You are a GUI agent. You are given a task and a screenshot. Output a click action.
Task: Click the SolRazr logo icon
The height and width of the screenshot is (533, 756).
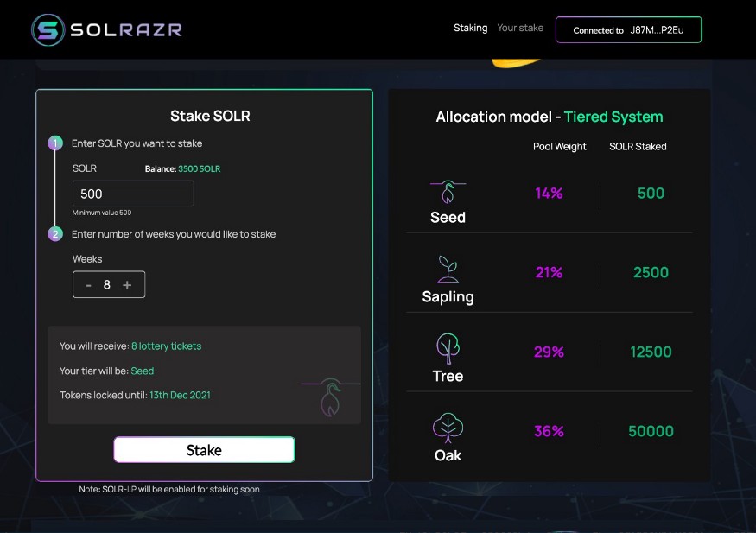(48, 30)
